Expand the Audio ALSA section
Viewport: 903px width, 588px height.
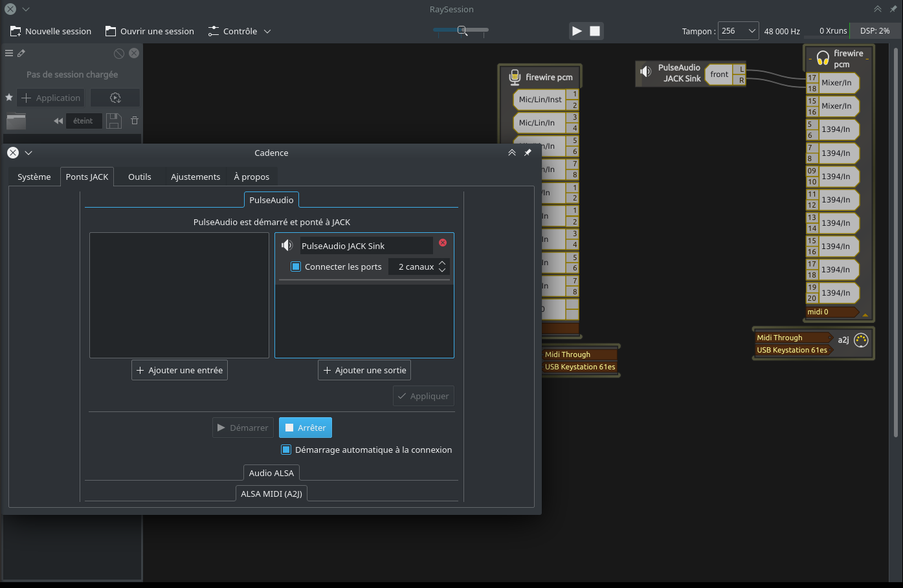[271, 473]
